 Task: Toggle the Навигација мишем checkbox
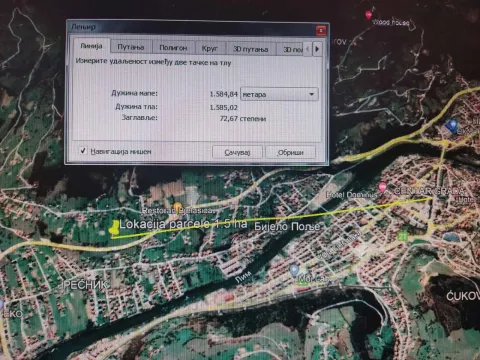[83, 151]
